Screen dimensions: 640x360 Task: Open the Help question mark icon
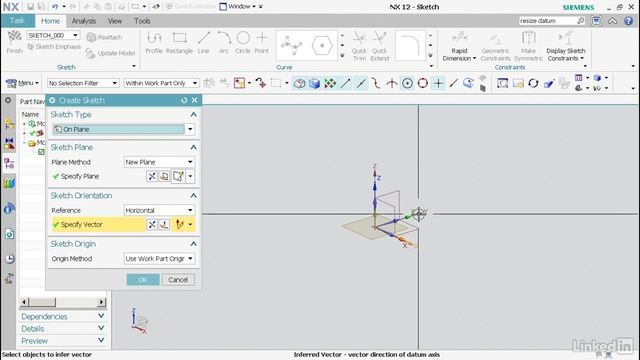click(x=629, y=21)
